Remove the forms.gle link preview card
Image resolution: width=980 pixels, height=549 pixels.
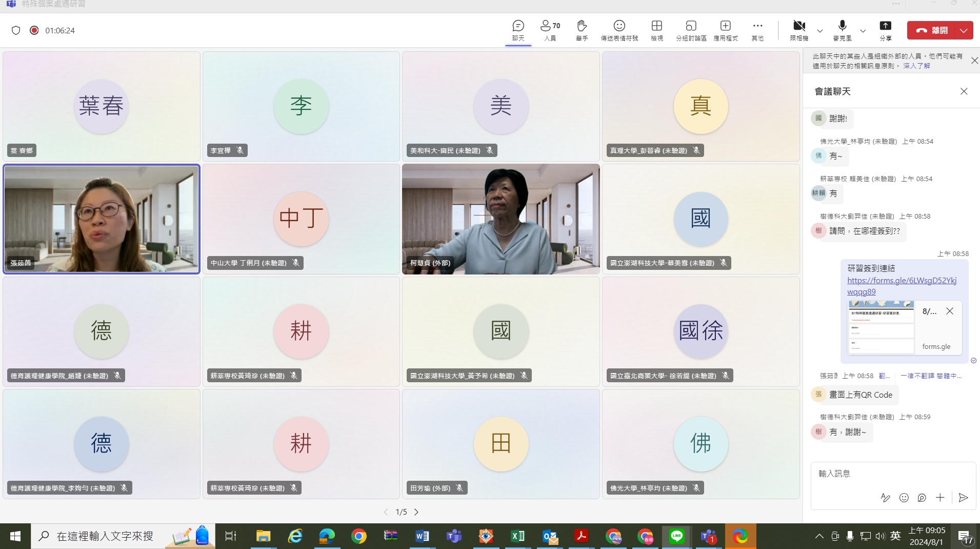[949, 311]
